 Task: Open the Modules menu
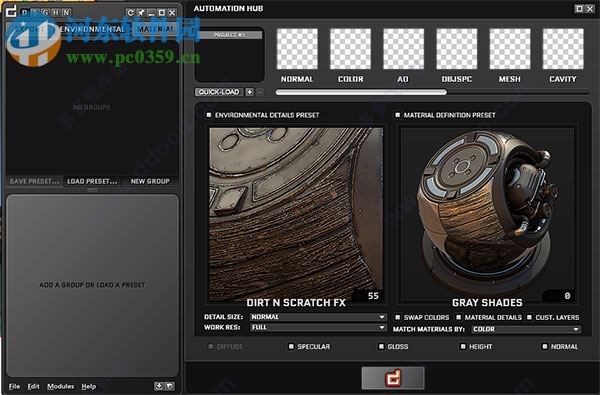tap(60, 387)
